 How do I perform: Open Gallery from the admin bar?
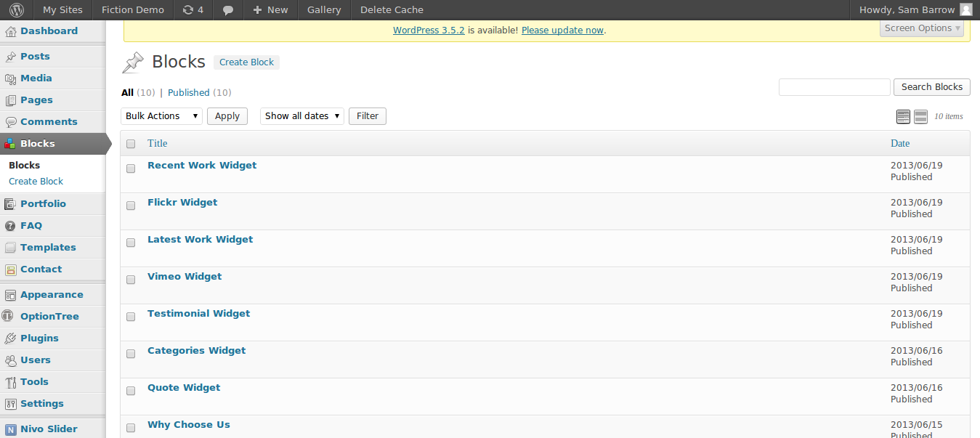(324, 9)
